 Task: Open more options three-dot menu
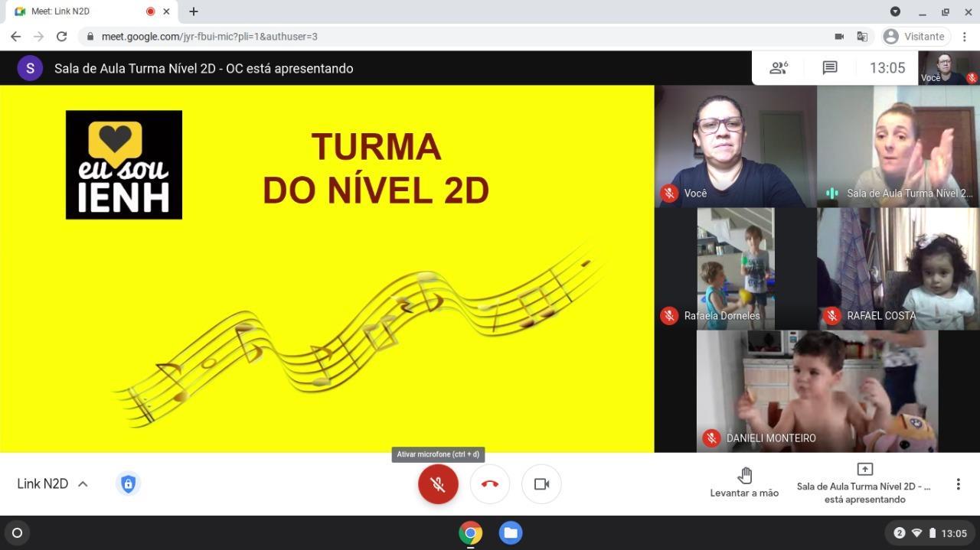(958, 484)
